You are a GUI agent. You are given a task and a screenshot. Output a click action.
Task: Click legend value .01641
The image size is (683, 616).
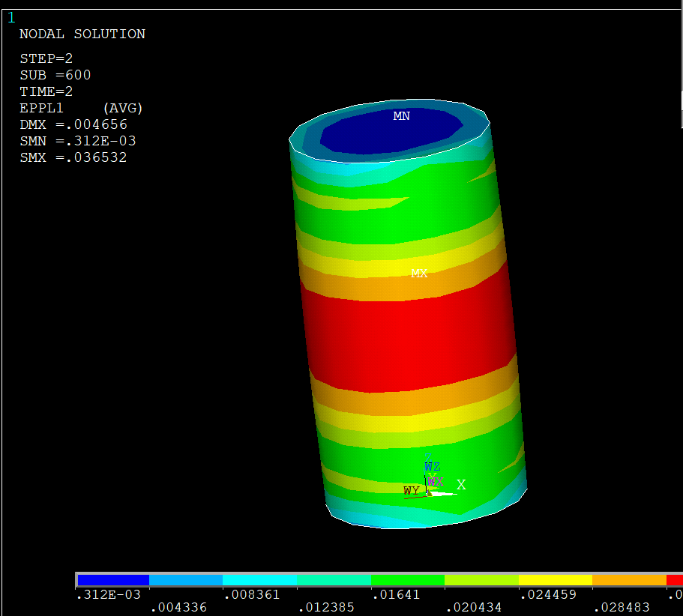point(396,595)
